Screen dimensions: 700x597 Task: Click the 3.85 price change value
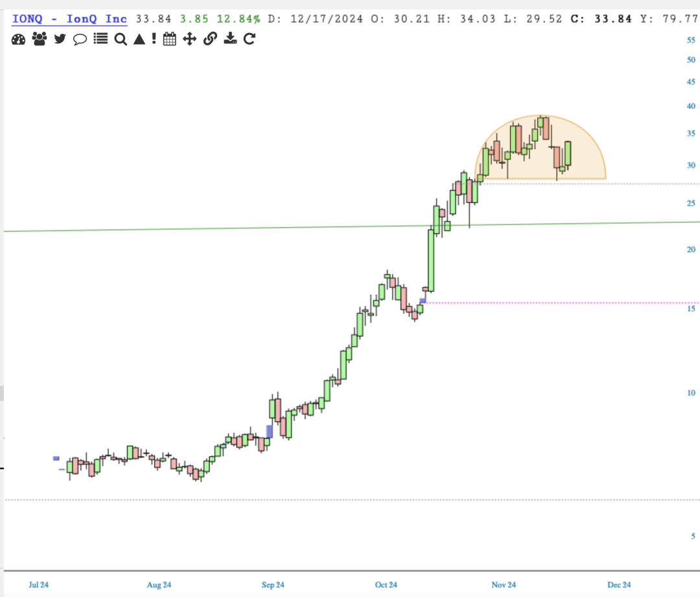coord(194,19)
